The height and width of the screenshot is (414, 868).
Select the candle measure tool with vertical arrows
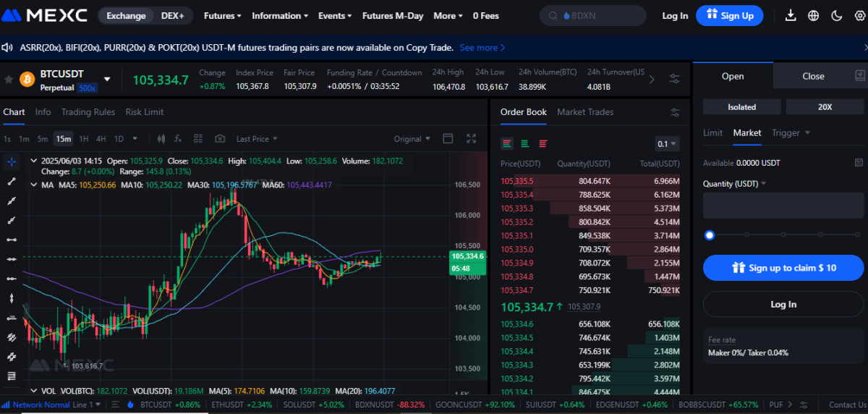[x=11, y=297]
